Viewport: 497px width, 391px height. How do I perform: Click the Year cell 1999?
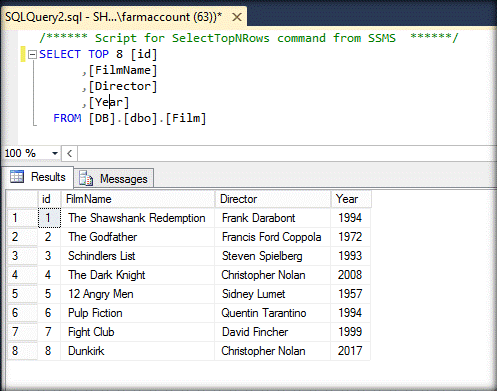point(351,332)
